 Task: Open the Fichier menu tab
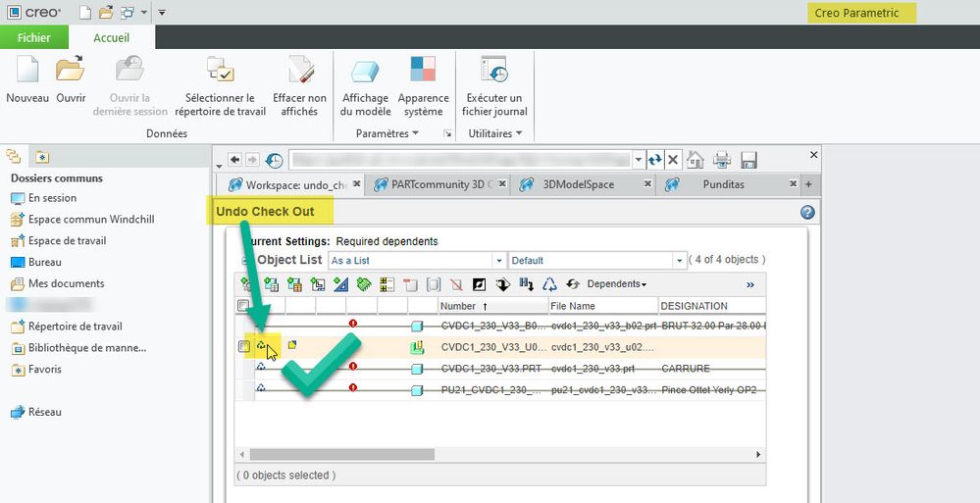(34, 37)
